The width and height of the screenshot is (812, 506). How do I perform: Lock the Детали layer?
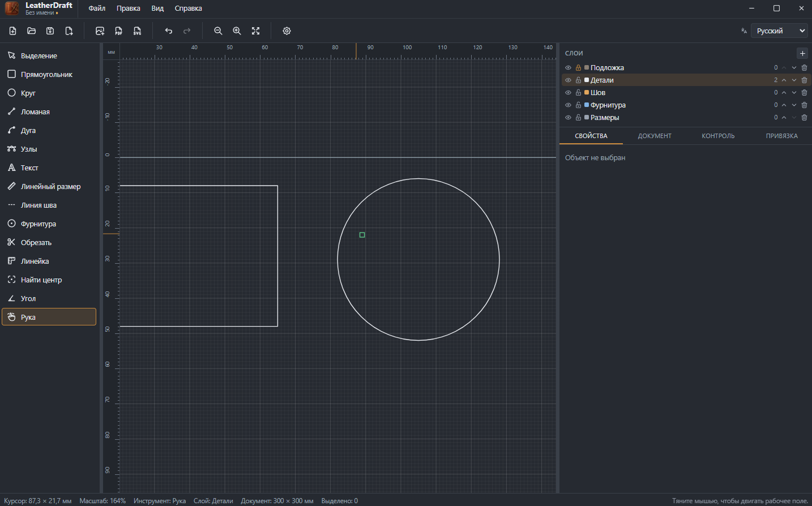pyautogui.click(x=579, y=80)
